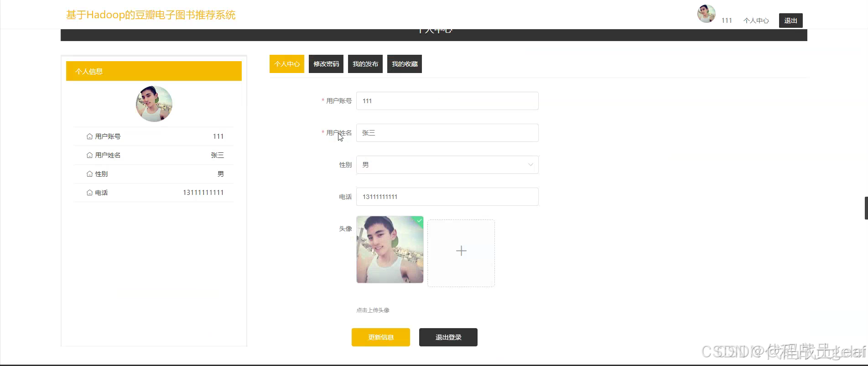Click the site title 基于Hadoop的豆瓣电子图书推荐系统
Image resolution: width=868 pixels, height=366 pixels.
tap(151, 15)
